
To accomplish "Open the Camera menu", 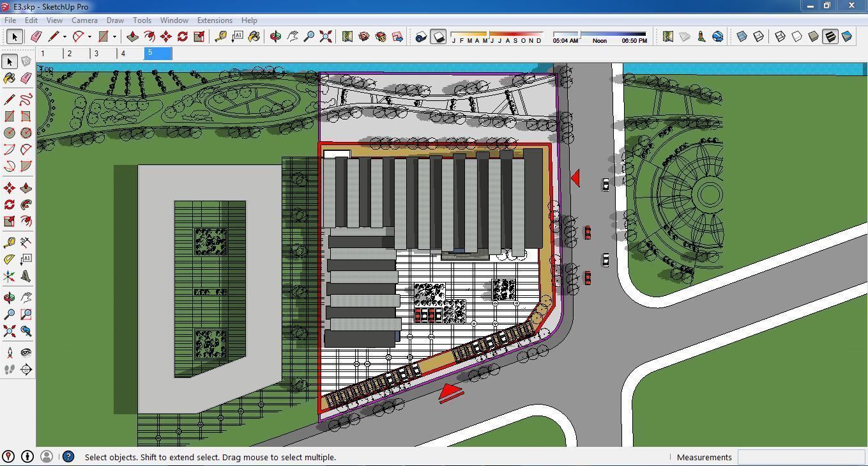I will pyautogui.click(x=84, y=20).
